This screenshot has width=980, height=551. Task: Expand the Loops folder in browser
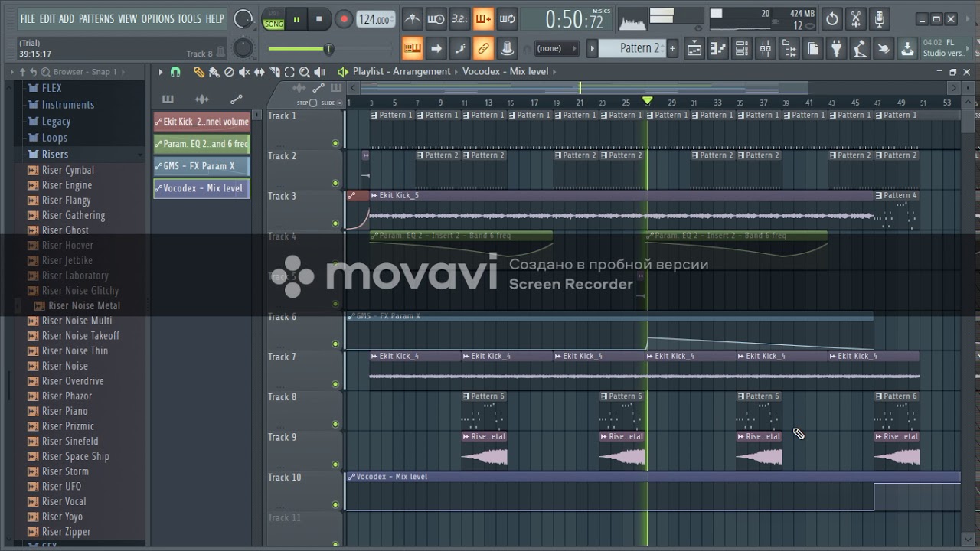tap(54, 138)
